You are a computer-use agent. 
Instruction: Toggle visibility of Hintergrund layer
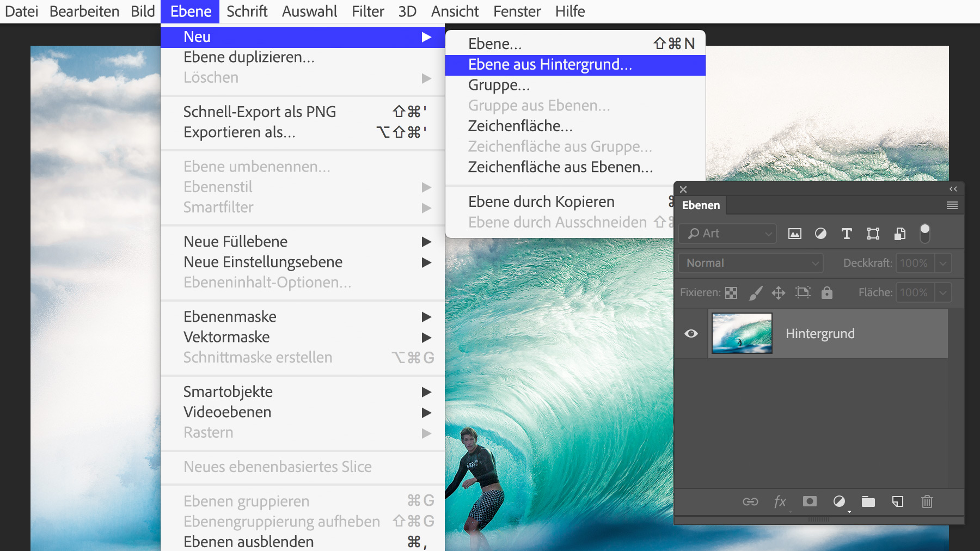coord(691,333)
